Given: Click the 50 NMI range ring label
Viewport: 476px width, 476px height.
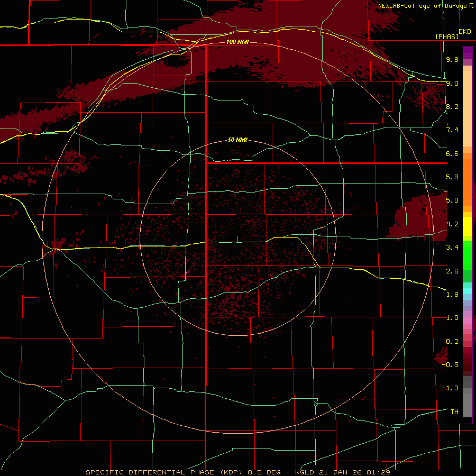Looking at the screenshot, I should click(237, 140).
